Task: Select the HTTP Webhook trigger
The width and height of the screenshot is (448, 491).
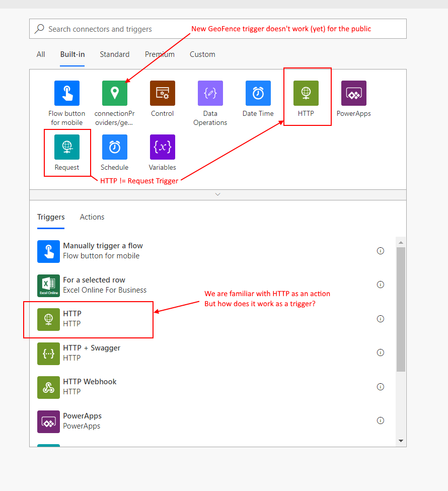Action: coord(90,387)
